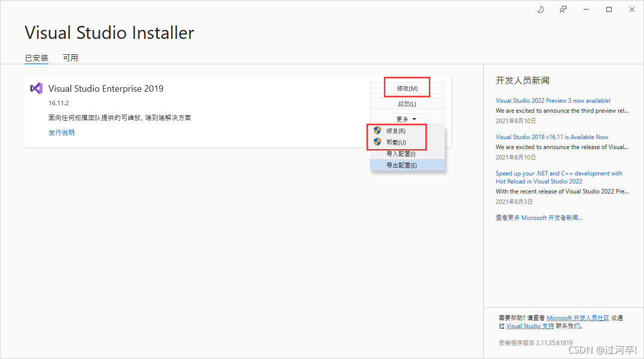Minimize the Installer window
Image resolution: width=644 pixels, height=359 pixels.
(x=586, y=9)
